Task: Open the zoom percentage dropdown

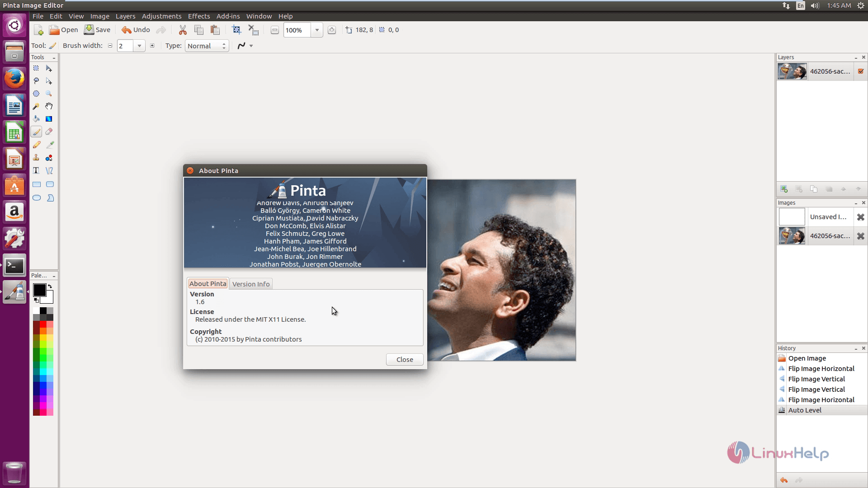Action: (x=317, y=30)
